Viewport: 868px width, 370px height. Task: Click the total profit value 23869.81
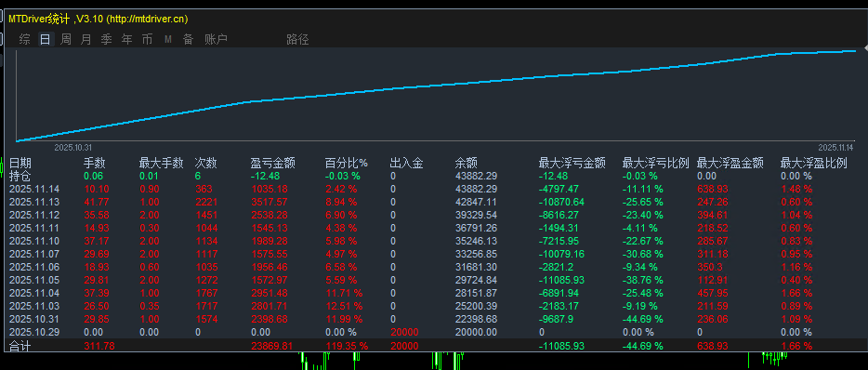tap(271, 346)
